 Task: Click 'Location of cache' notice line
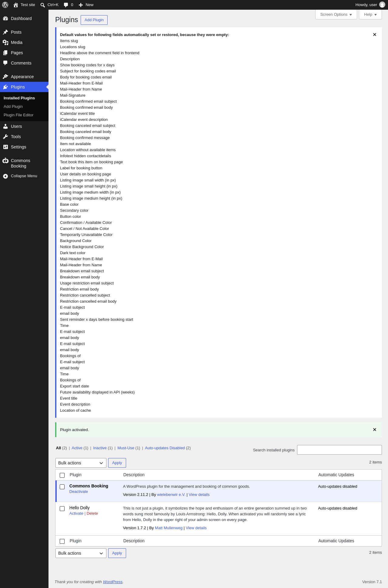tap(75, 410)
